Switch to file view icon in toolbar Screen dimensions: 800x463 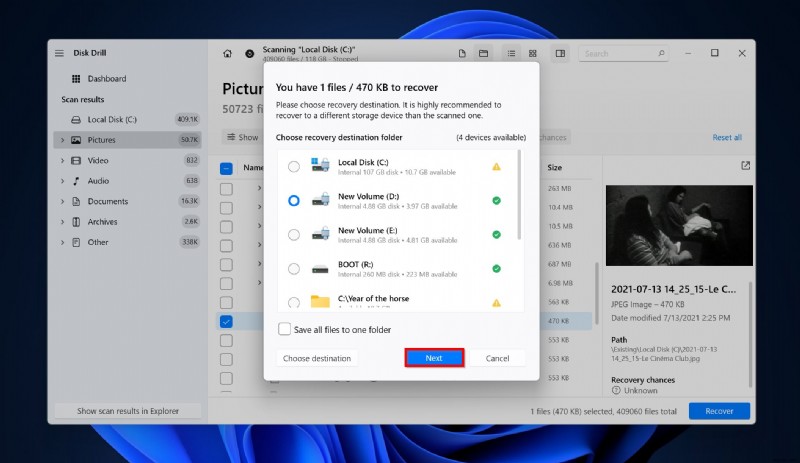click(x=462, y=54)
